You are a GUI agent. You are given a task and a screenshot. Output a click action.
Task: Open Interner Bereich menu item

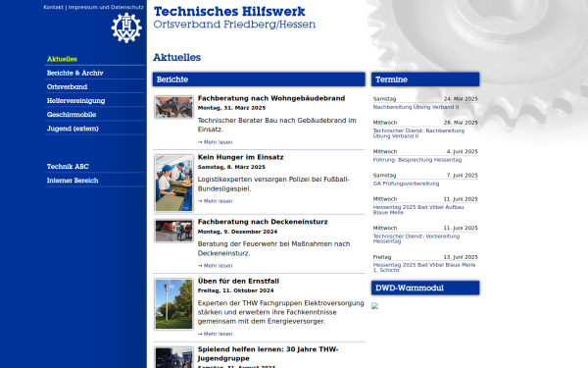[73, 181]
